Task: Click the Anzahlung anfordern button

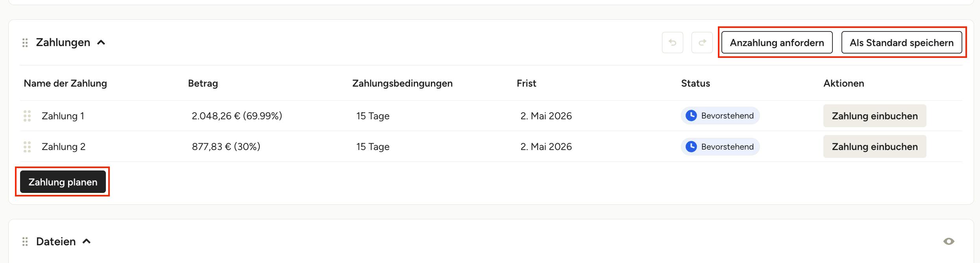Action: [x=777, y=43]
